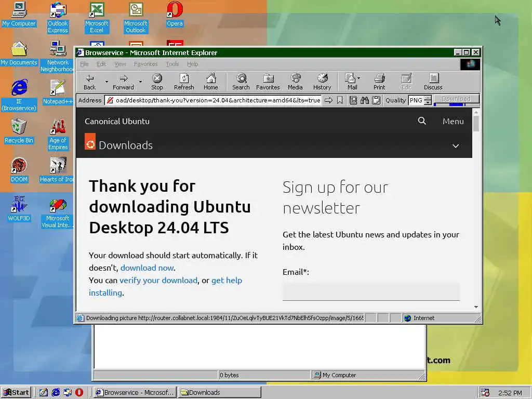Show the History pane
The image size is (532, 399).
click(322, 82)
